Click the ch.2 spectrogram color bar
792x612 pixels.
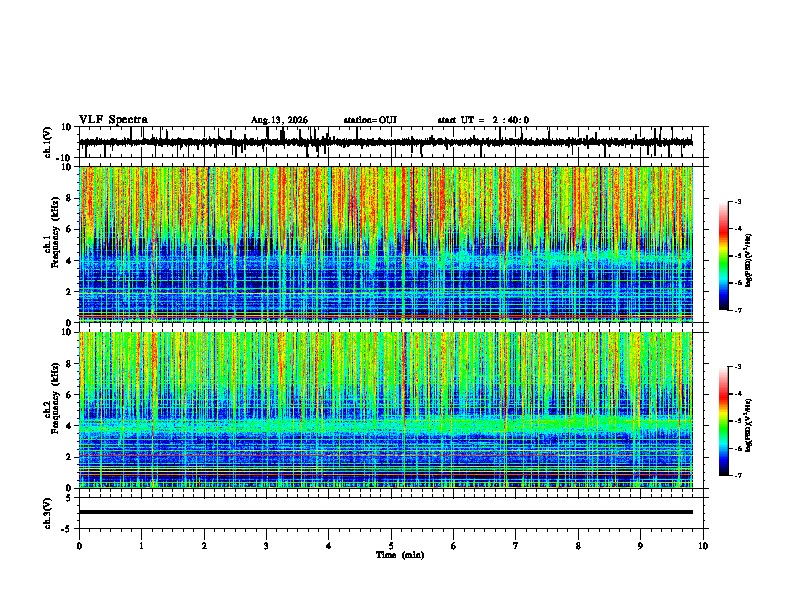(723, 421)
